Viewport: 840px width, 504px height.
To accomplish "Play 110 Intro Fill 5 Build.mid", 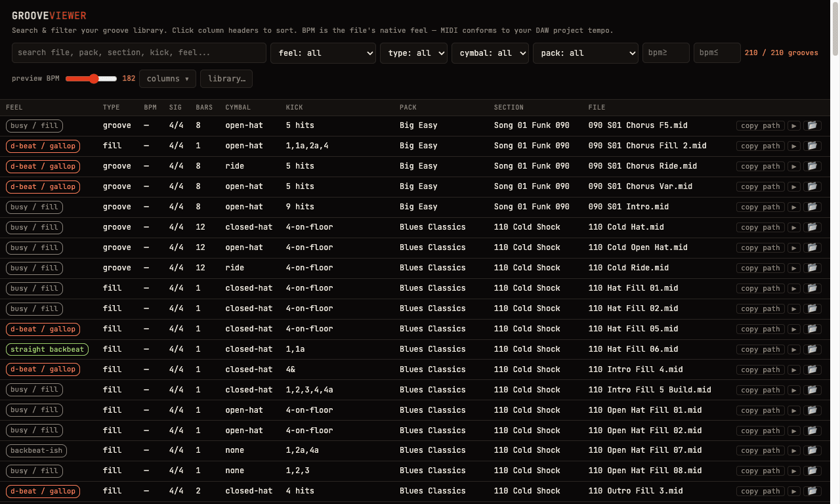I will coord(794,390).
